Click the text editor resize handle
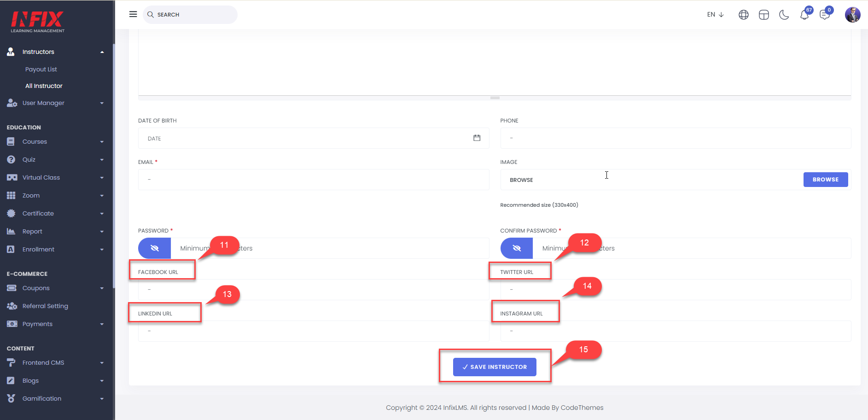 (x=495, y=98)
